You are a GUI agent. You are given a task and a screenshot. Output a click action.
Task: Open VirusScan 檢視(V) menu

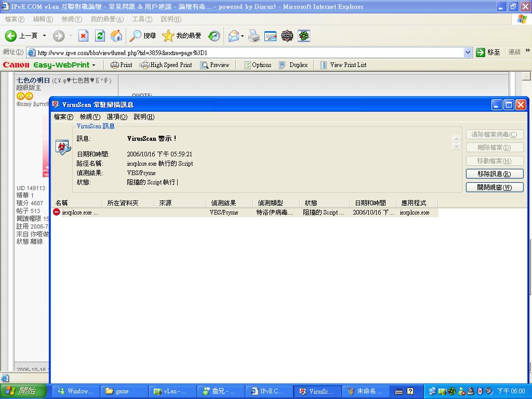89,117
